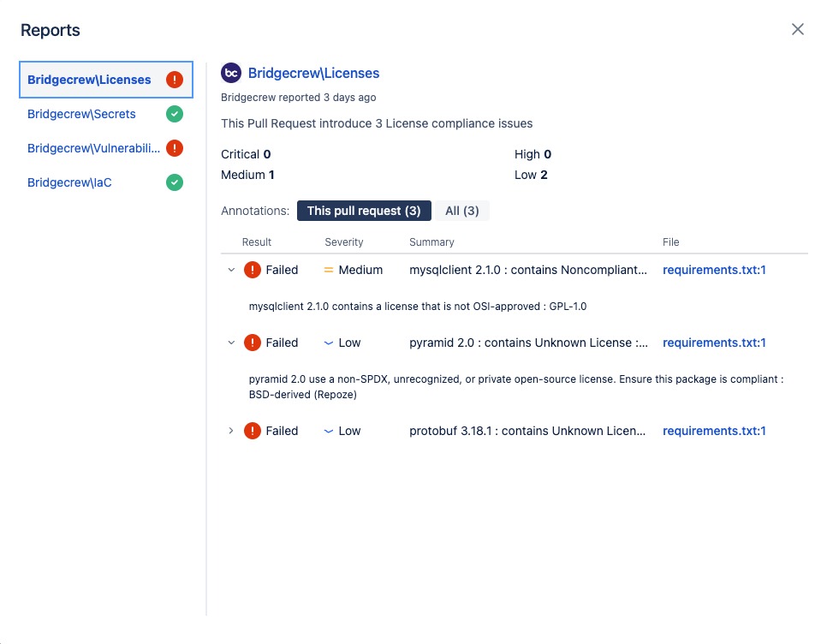Click 'Bridgecrew reported 3 days ago' text
Viewport: 827px width, 644px height.
tap(299, 98)
